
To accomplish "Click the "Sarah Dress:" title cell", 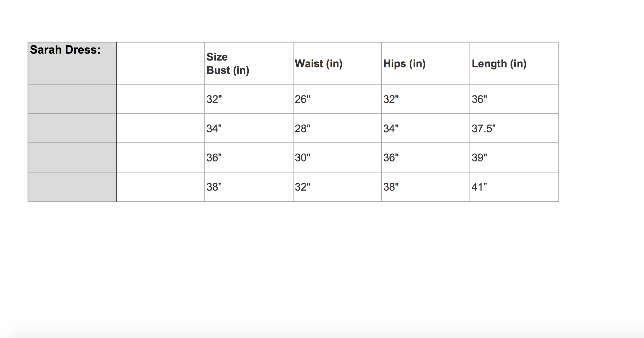I will [65, 50].
